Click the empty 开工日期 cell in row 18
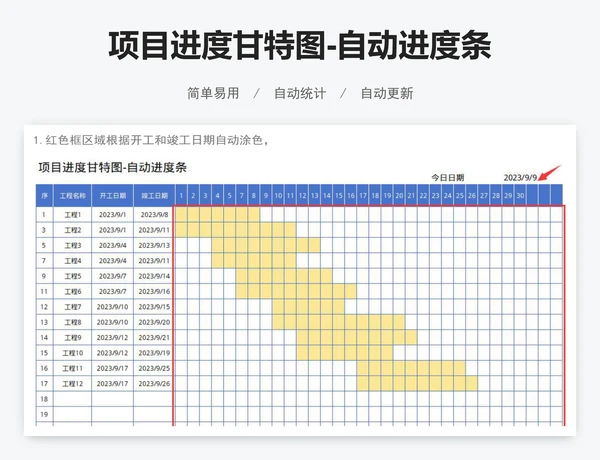This screenshot has height=460, width=600. pyautogui.click(x=112, y=399)
